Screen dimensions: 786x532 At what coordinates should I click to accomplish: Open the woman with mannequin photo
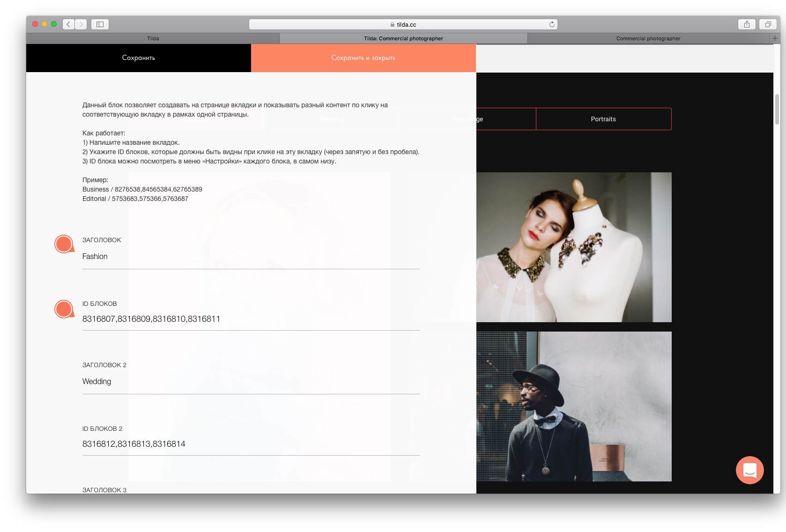pos(574,247)
